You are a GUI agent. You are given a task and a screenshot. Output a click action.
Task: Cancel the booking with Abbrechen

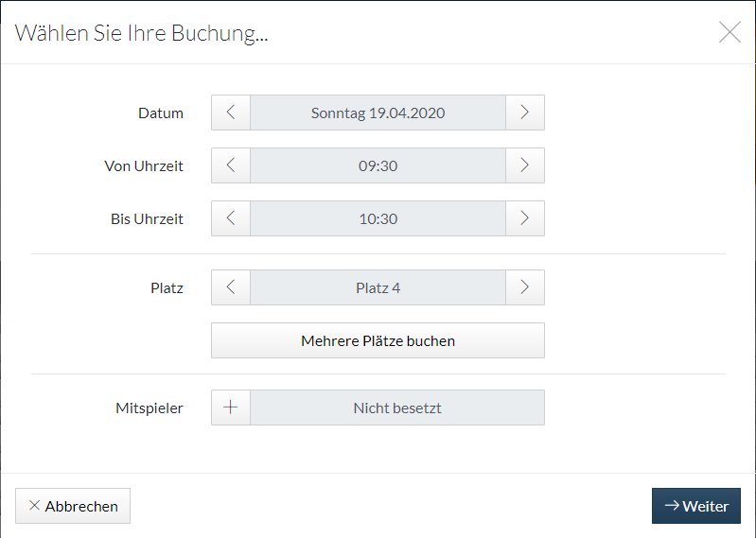[73, 506]
